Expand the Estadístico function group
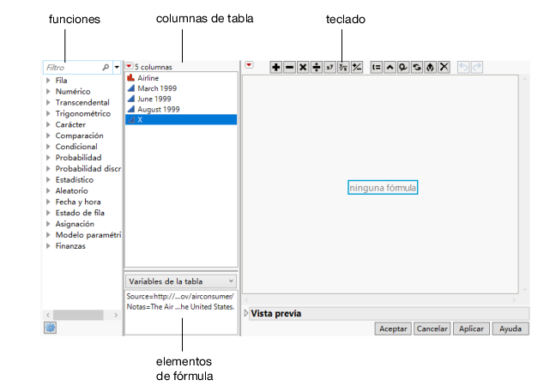 click(48, 180)
